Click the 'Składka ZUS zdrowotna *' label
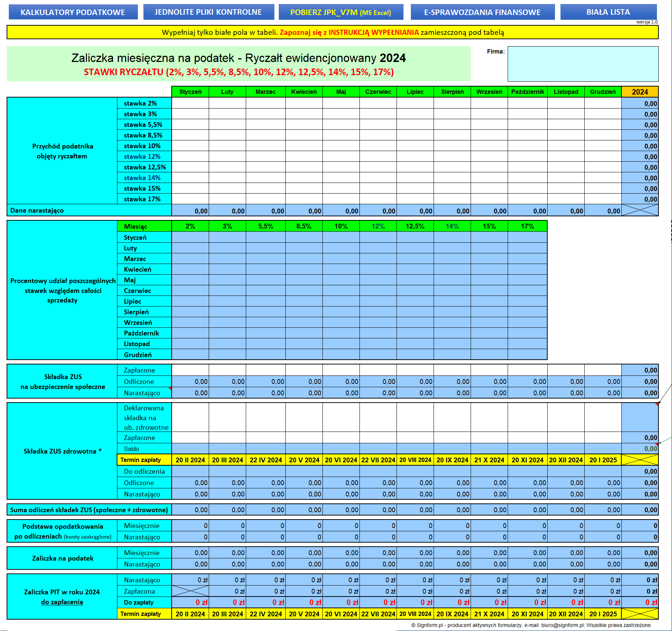672x631 pixels. [63, 451]
